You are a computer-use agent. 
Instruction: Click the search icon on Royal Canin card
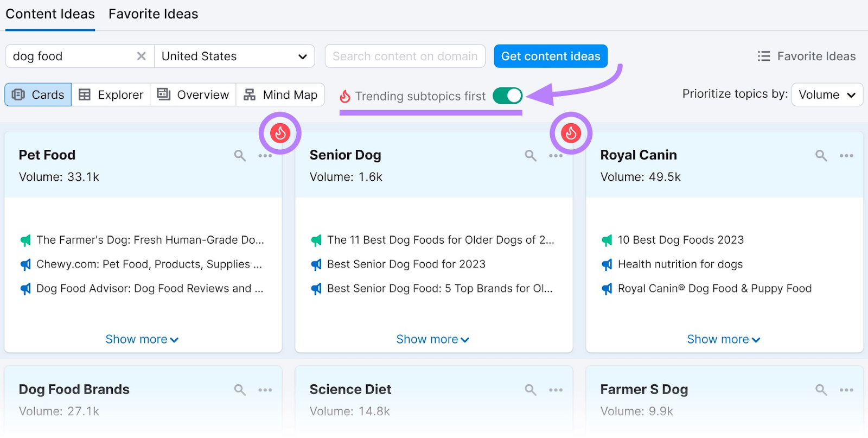tap(821, 156)
